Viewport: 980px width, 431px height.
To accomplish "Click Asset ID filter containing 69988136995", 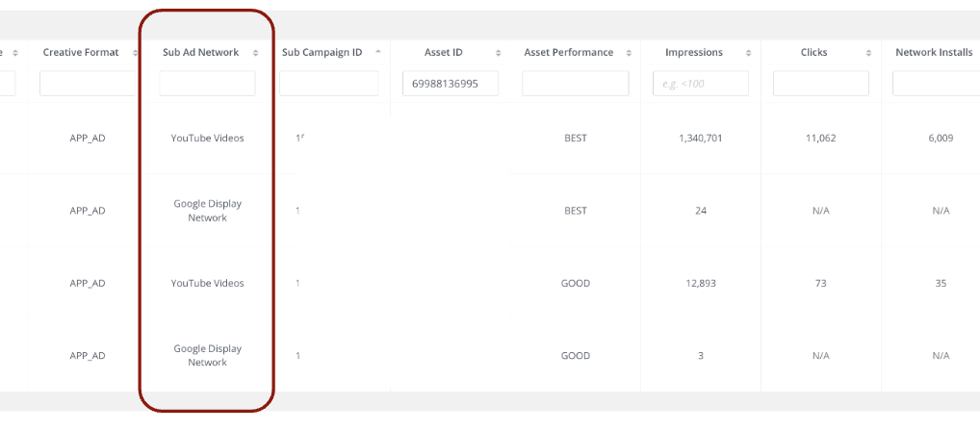I will [451, 83].
